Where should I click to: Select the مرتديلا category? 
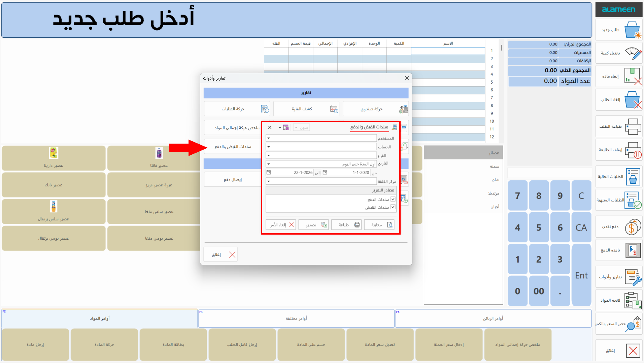point(463,193)
